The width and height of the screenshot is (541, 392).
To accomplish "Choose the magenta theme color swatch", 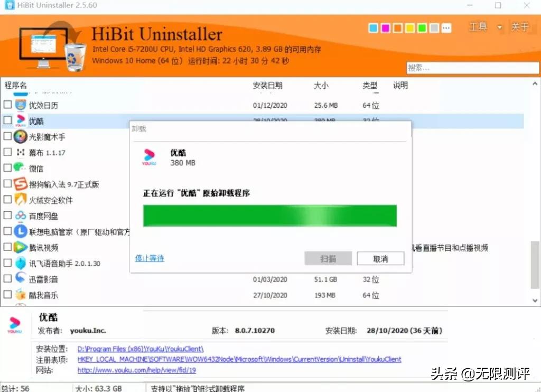I will click(385, 28).
